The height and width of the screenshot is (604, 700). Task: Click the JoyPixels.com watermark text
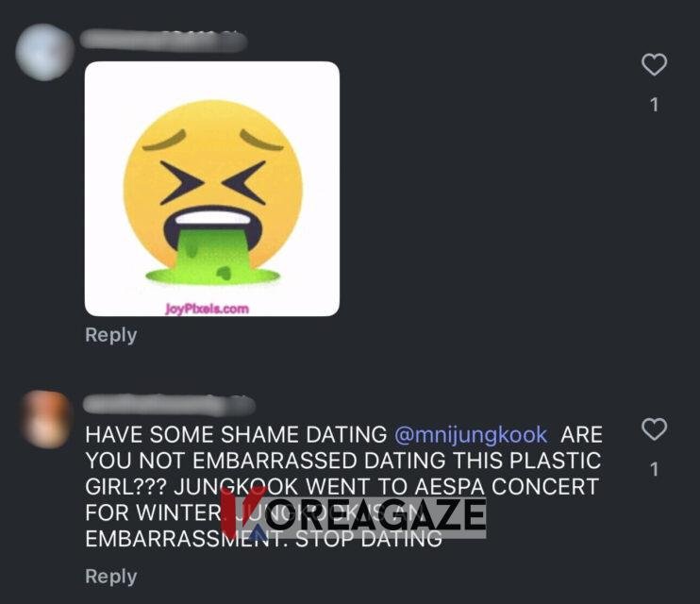[207, 309]
